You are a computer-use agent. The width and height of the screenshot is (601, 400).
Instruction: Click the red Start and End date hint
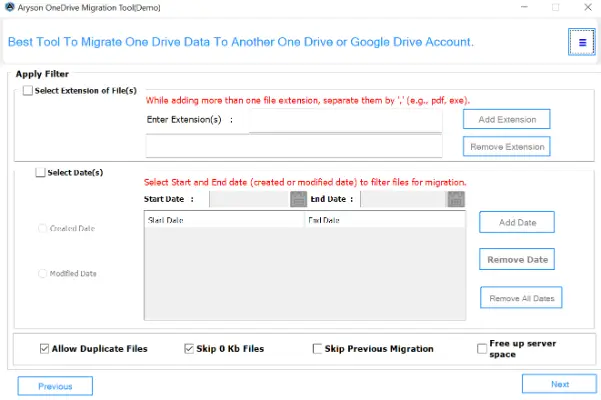pos(305,182)
